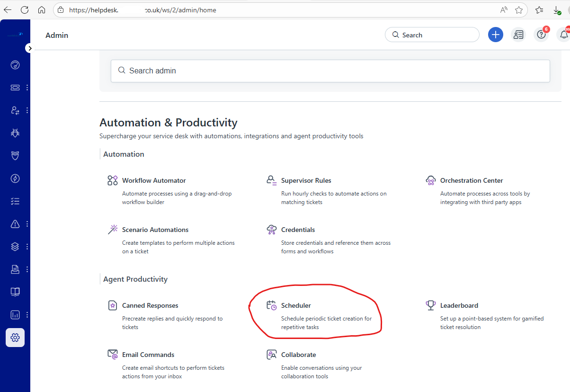Open the checklist tasks sidebar icon

(15, 201)
